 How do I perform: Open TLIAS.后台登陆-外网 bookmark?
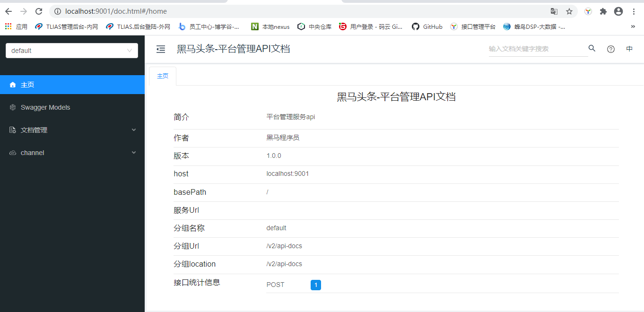[138, 27]
